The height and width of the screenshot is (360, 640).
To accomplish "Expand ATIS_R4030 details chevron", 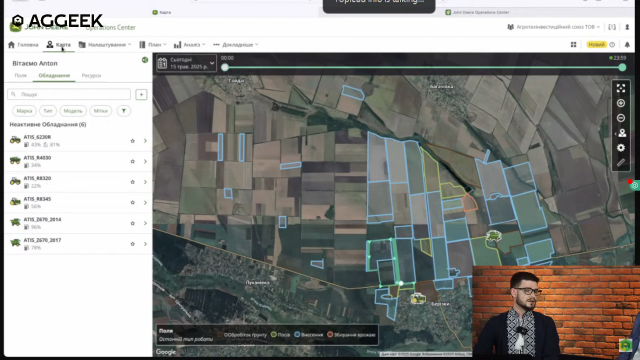I will coord(145,161).
